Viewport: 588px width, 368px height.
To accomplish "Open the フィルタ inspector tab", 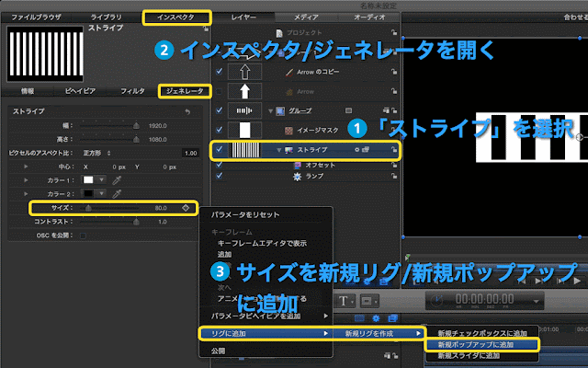I will (x=132, y=91).
